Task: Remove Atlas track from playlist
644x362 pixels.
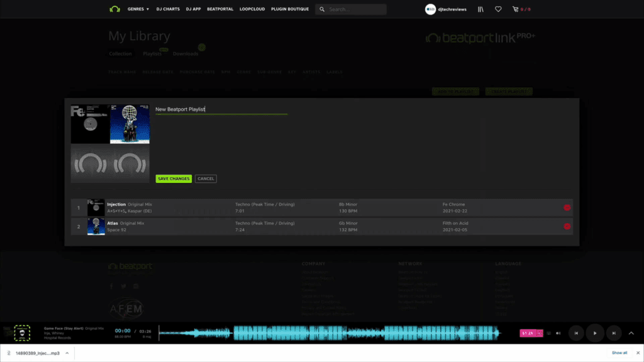Action: 567,226
